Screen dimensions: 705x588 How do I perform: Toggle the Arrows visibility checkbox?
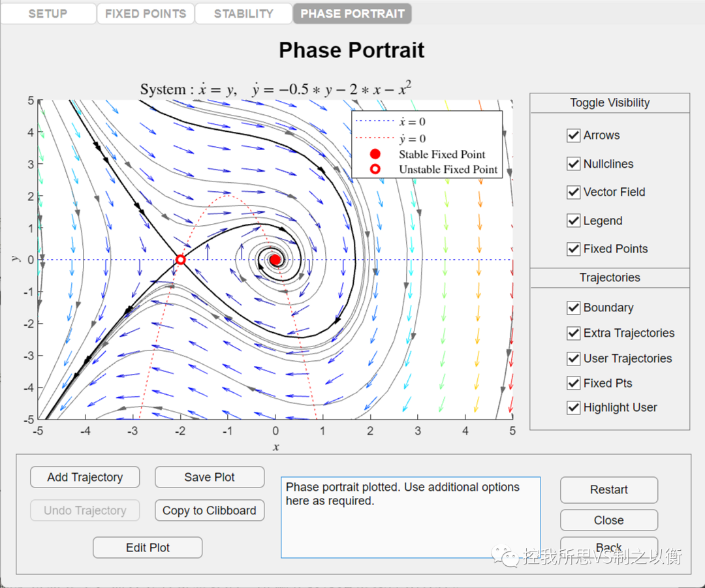[x=573, y=135]
